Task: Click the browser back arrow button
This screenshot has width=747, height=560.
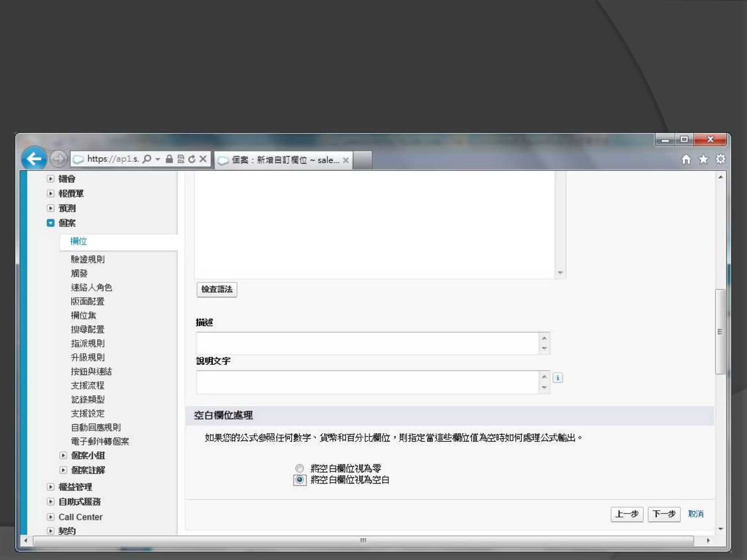Action: pos(34,159)
